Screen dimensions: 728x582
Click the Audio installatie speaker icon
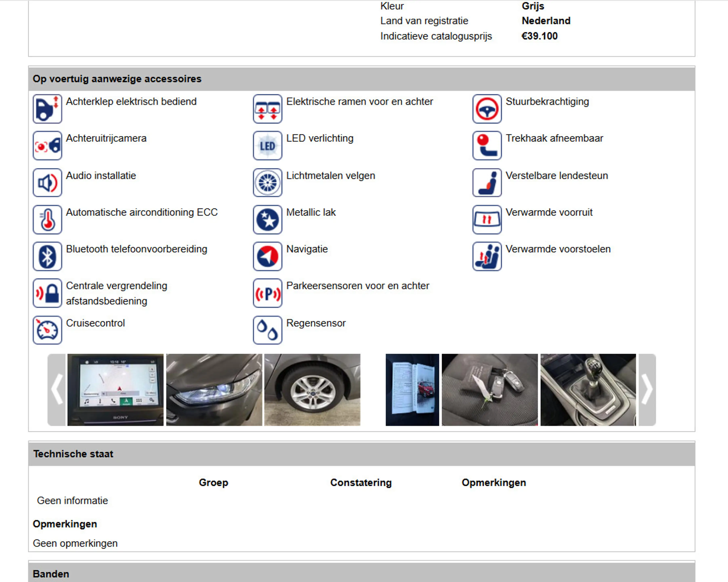click(47, 183)
